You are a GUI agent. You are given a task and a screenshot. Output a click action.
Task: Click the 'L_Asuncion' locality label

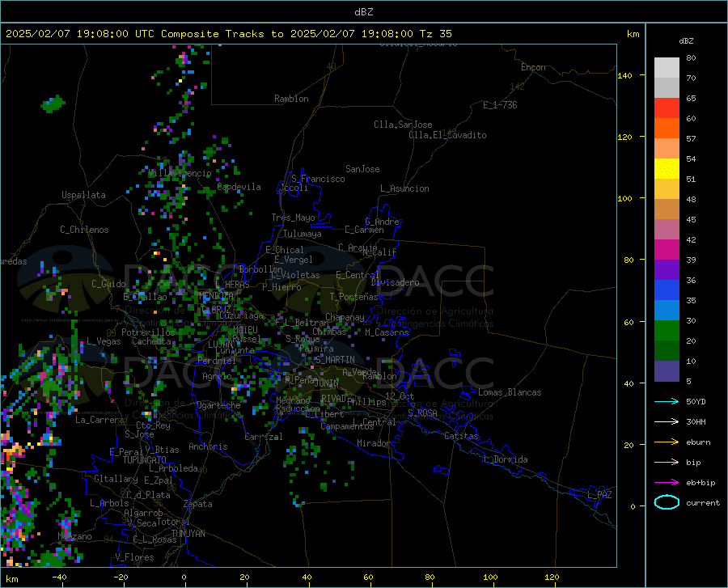pyautogui.click(x=404, y=188)
